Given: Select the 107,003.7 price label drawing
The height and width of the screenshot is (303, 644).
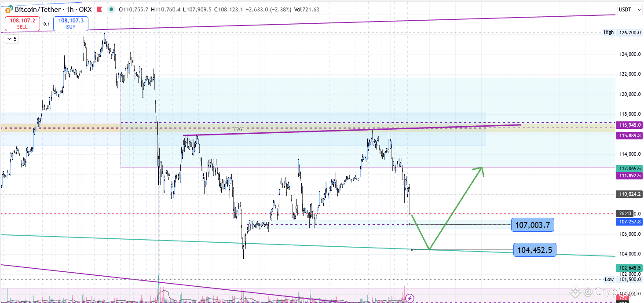Looking at the screenshot, I should 532,225.
